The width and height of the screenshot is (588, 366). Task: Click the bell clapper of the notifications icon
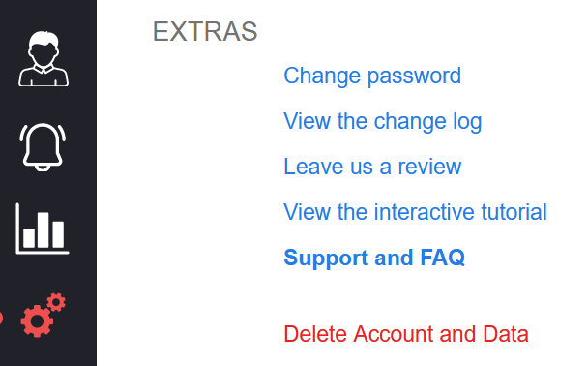pos(43,168)
